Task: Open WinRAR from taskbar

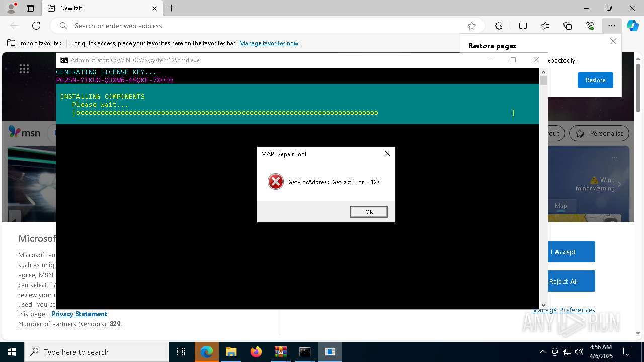Action: [x=280, y=352]
